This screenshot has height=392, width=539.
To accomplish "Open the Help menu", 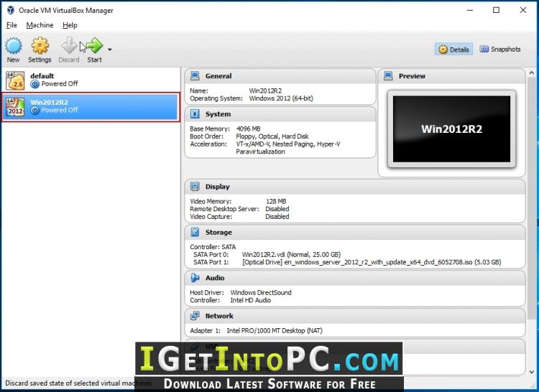I will point(70,25).
